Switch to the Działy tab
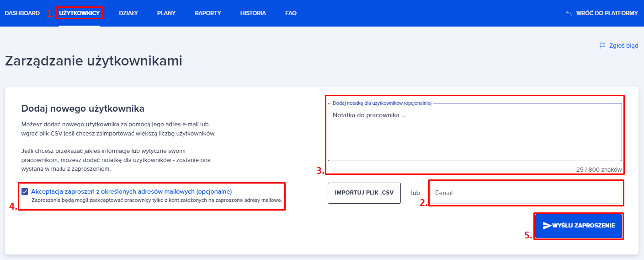The height and width of the screenshot is (260, 644). tap(128, 13)
